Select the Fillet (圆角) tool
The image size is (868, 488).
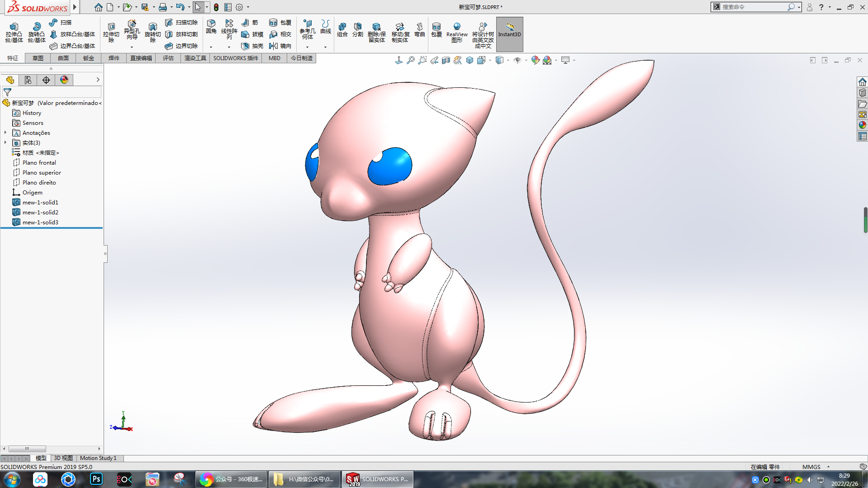coord(211,27)
